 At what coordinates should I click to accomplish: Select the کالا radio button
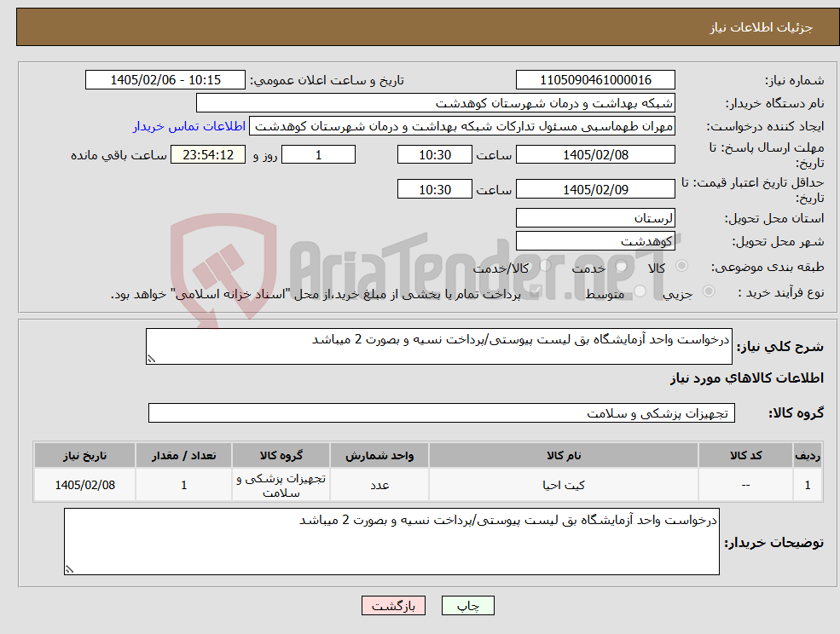[x=682, y=266]
